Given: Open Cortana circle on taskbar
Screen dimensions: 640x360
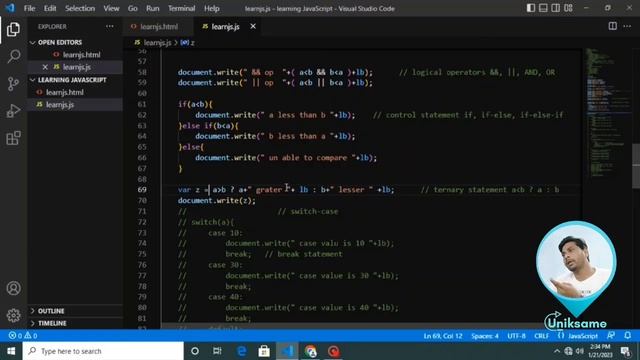Looking at the screenshot, I should [x=195, y=351].
